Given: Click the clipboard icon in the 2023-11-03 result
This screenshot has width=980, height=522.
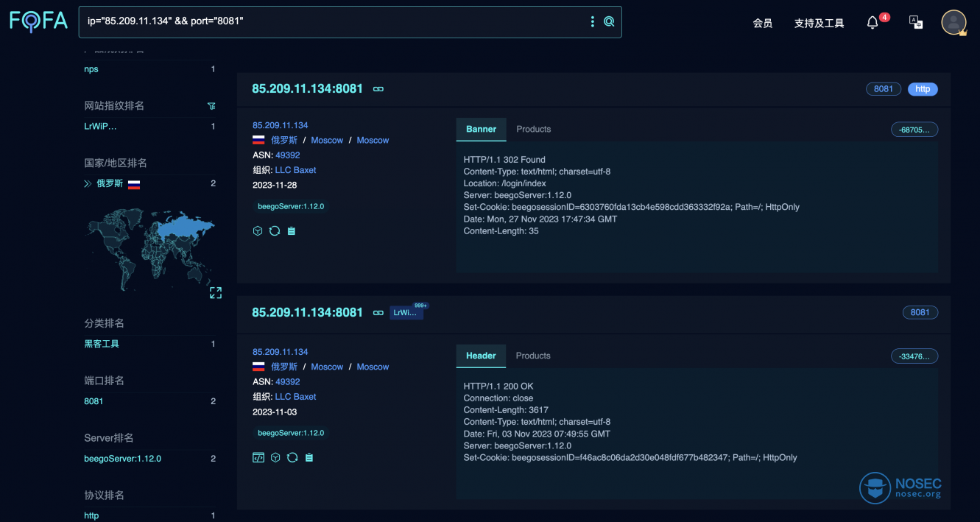Looking at the screenshot, I should (309, 457).
